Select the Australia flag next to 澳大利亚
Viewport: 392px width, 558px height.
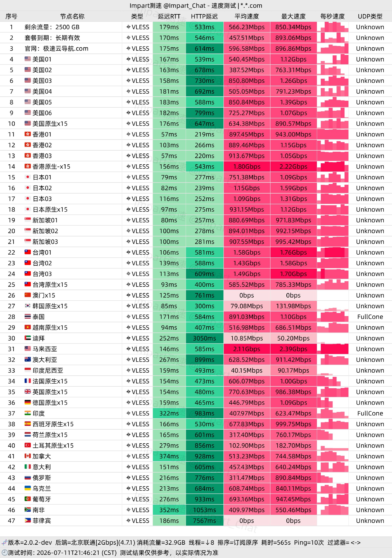[28, 359]
